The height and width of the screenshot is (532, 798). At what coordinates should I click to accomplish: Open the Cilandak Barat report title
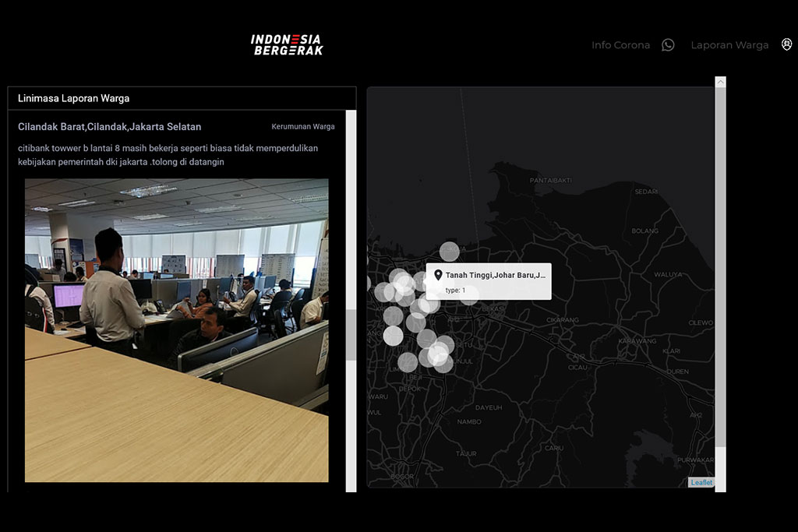(x=110, y=126)
